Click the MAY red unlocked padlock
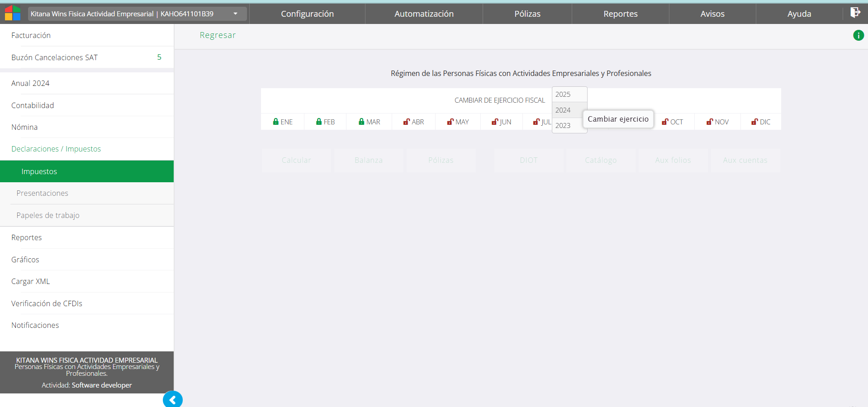Image resolution: width=868 pixels, height=407 pixels. 450,122
